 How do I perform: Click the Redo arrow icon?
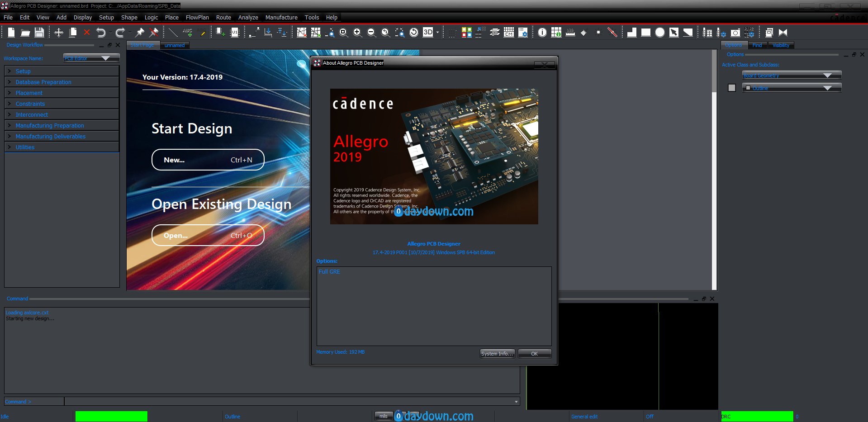(x=120, y=33)
